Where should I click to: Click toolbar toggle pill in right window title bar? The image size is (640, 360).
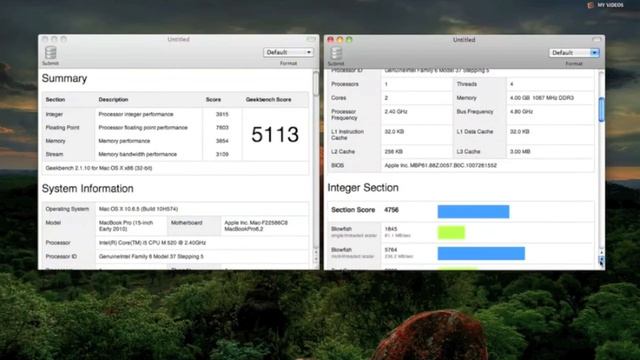click(597, 40)
